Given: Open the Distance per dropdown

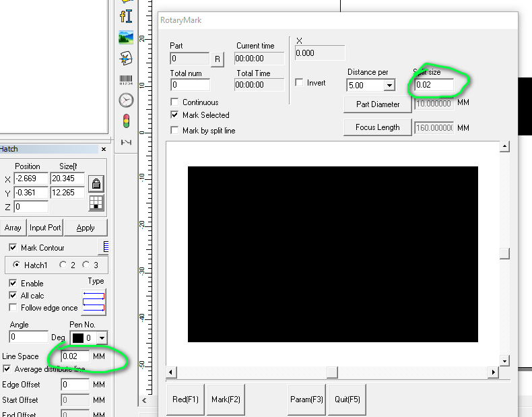Looking at the screenshot, I should coord(389,86).
